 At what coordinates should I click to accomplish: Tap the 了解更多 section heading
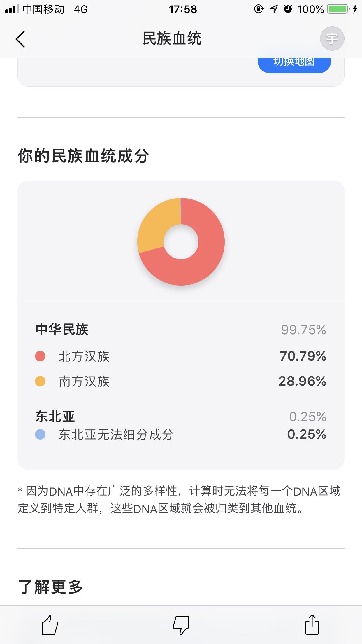pos(50,587)
